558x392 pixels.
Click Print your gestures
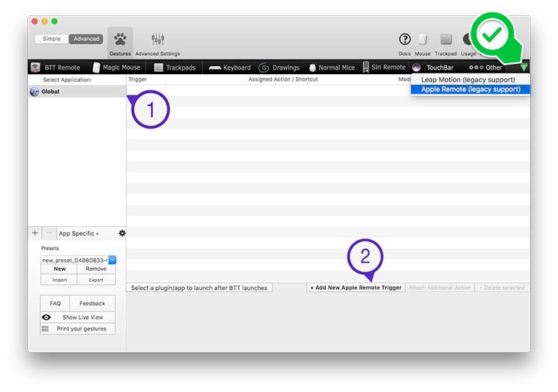[78, 329]
